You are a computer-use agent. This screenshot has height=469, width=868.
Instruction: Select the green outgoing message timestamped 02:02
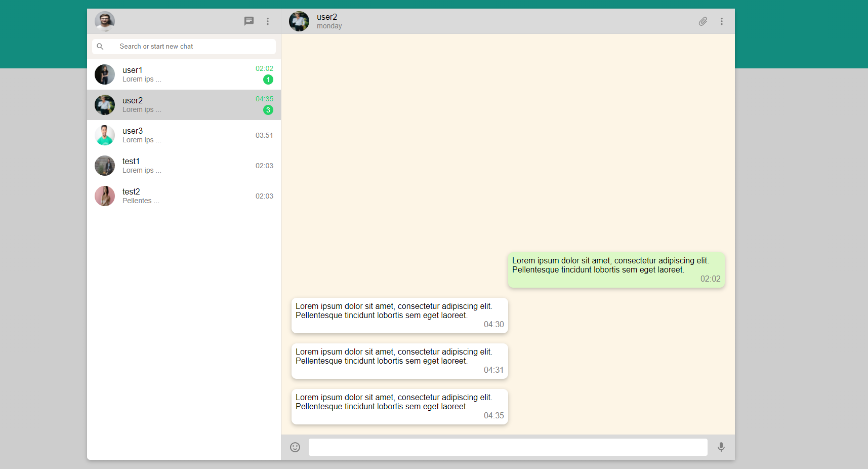(x=615, y=269)
